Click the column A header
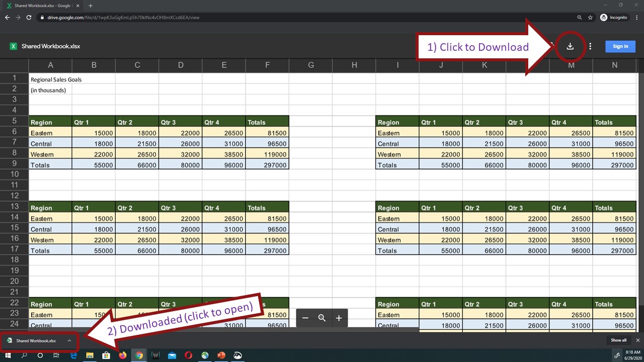This screenshot has height=362, width=644. pyautogui.click(x=50, y=65)
